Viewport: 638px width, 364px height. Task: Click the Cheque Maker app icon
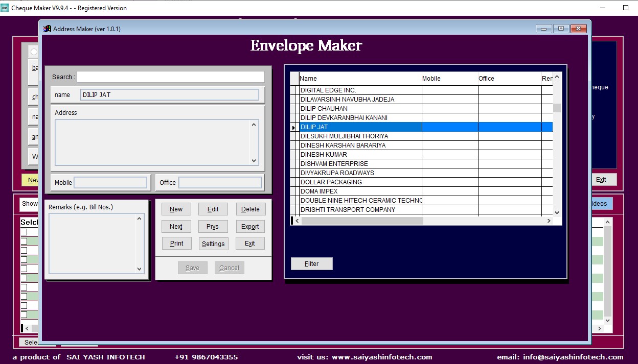click(x=5, y=8)
